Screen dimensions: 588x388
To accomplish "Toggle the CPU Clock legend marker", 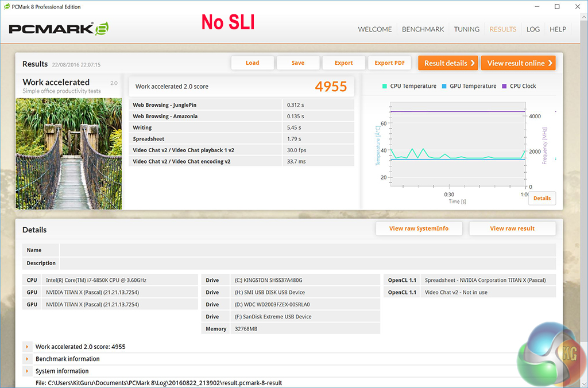I will (504, 86).
